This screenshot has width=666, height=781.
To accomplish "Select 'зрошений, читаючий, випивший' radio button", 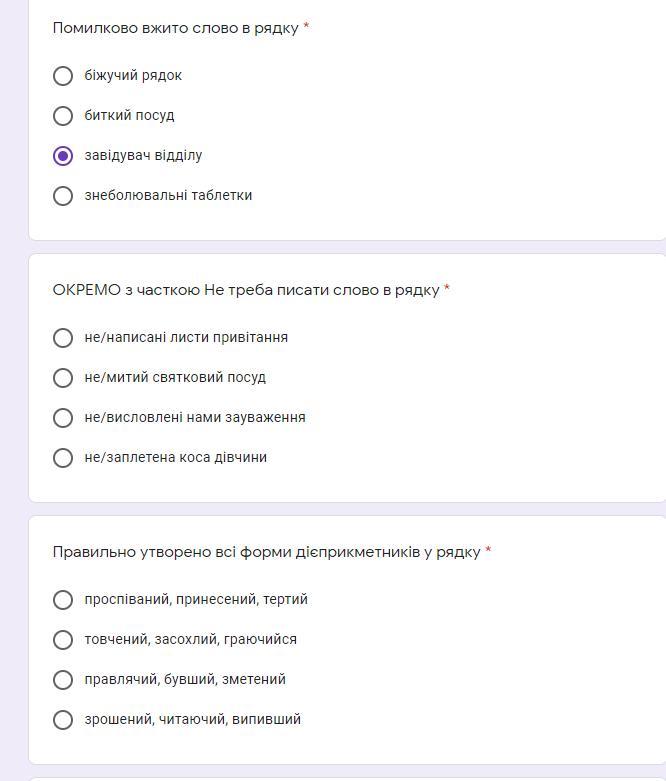I will 63,720.
